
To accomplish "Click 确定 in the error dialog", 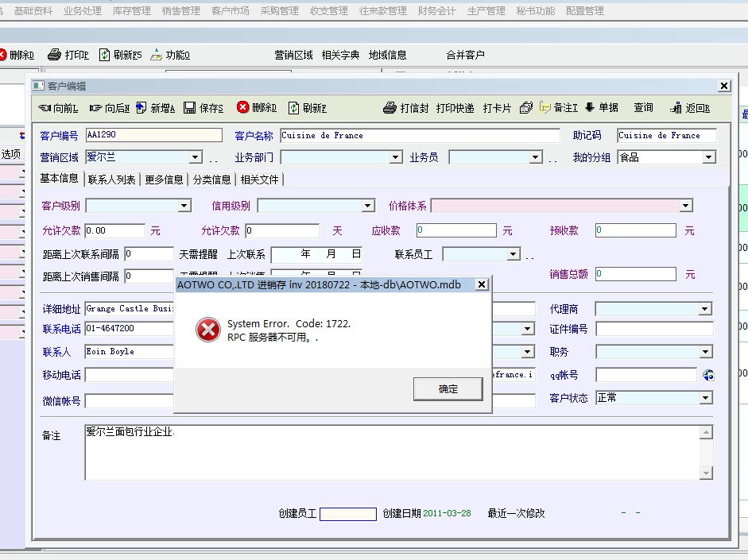I will (448, 389).
